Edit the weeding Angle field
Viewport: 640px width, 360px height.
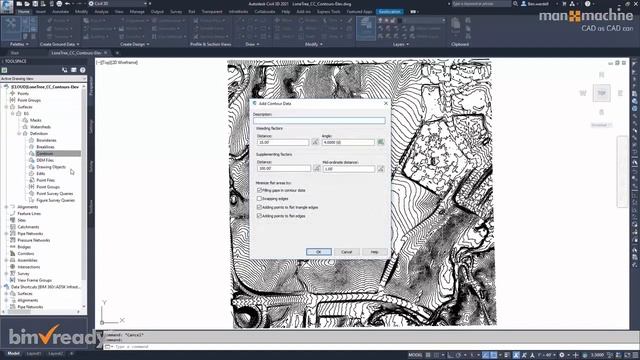[349, 142]
